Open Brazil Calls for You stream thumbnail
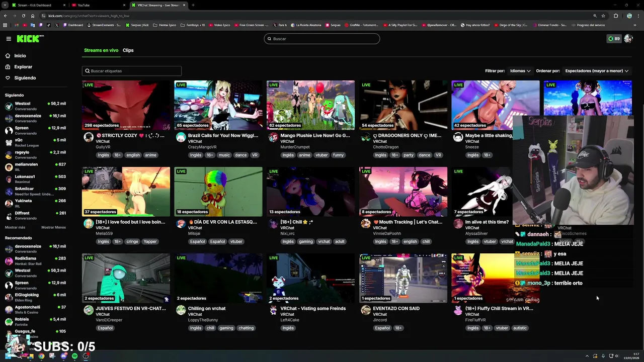This screenshot has width=644, height=362. (x=218, y=105)
